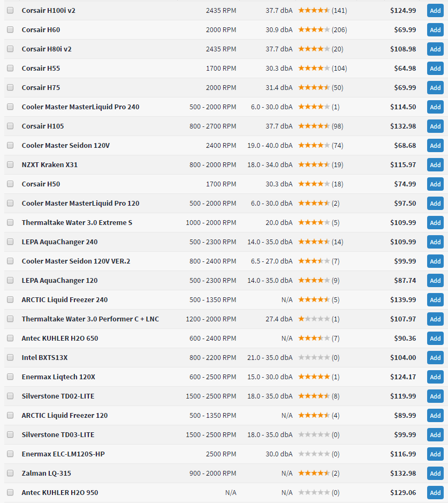This screenshot has width=448, height=503.
Task: Click the 19.0 - 40.0 dbA noise value
Action: 270,145
